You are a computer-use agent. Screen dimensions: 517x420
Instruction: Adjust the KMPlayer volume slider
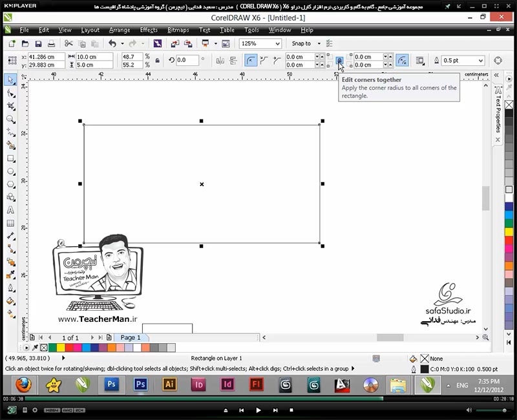pyautogui.click(x=491, y=410)
